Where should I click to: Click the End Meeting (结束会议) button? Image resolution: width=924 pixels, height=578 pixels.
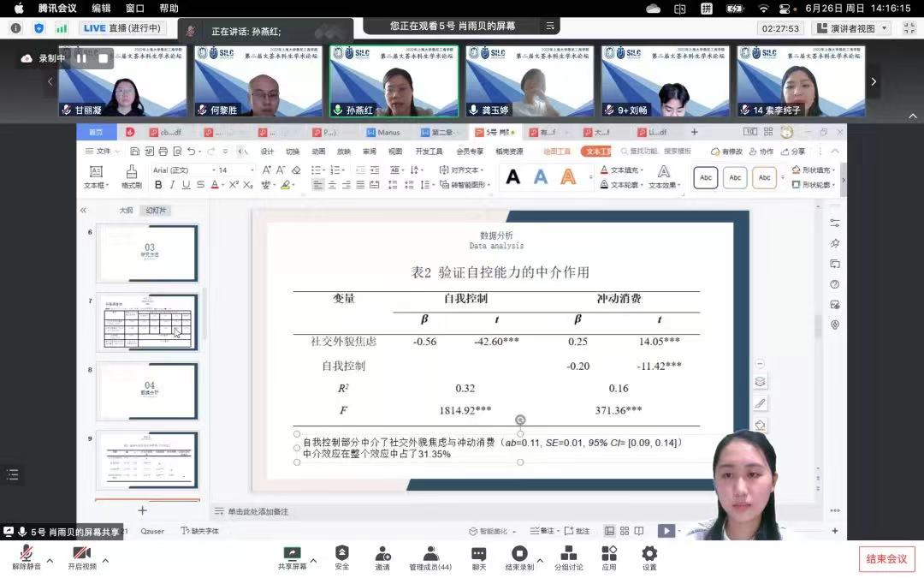coord(886,559)
